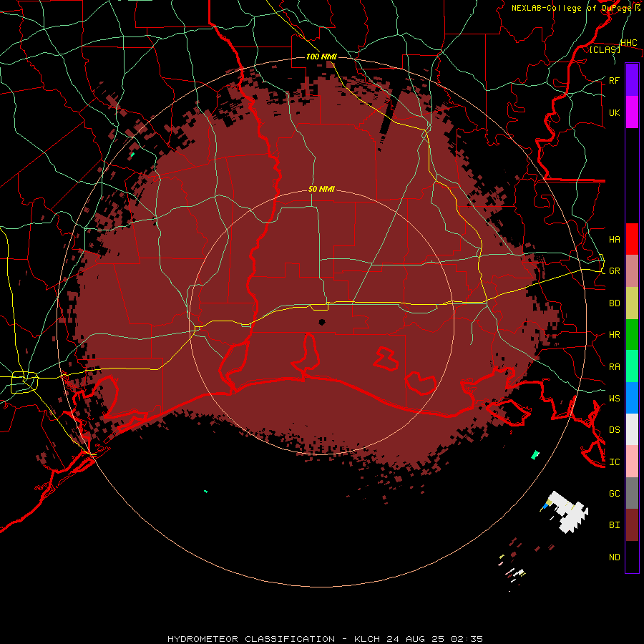Click the HR dark green legend swatch
644x644 pixels.
(x=632, y=335)
